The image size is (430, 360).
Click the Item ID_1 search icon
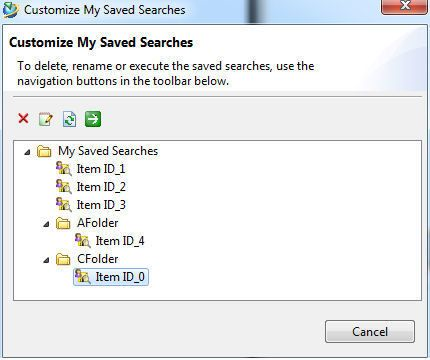point(64,169)
